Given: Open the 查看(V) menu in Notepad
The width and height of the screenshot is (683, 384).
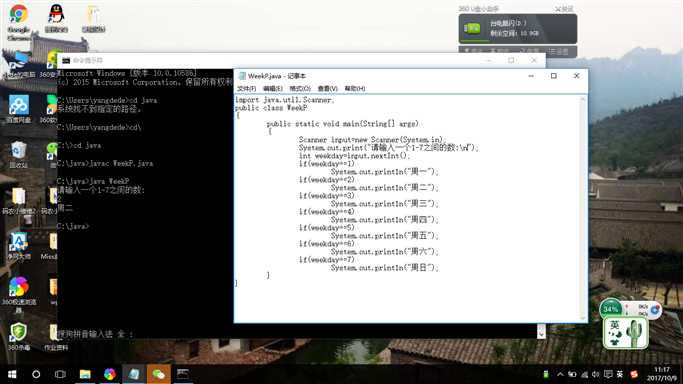Looking at the screenshot, I should click(x=328, y=88).
